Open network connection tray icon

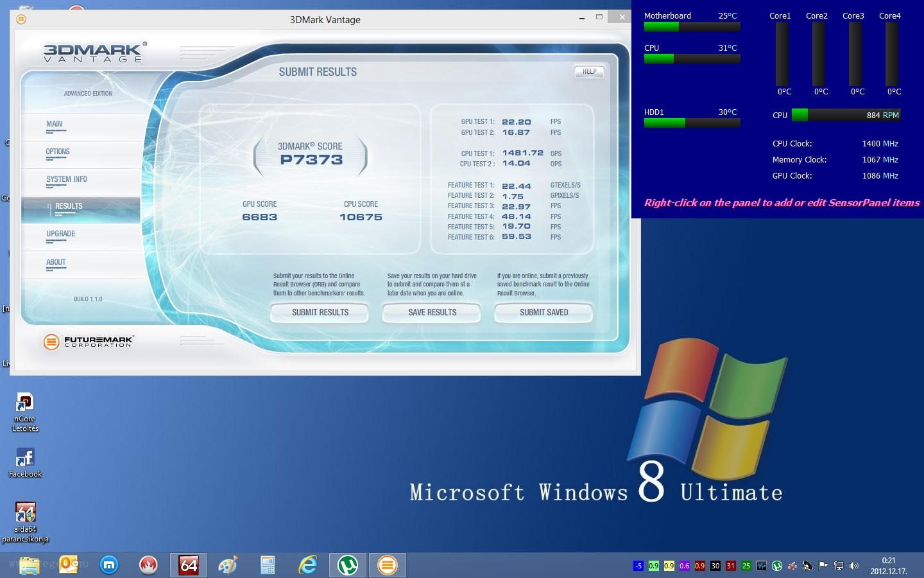tap(838, 566)
